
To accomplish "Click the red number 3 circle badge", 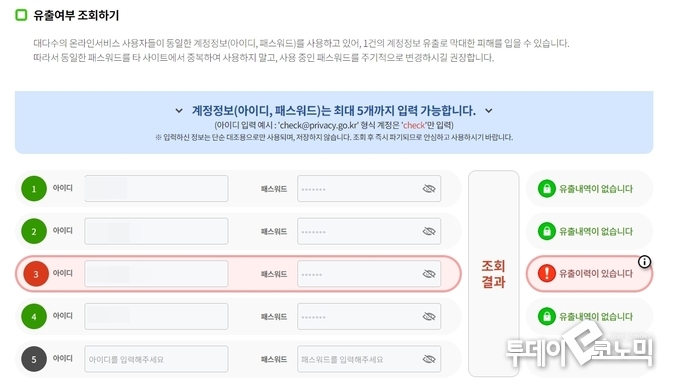I will tap(36, 274).
